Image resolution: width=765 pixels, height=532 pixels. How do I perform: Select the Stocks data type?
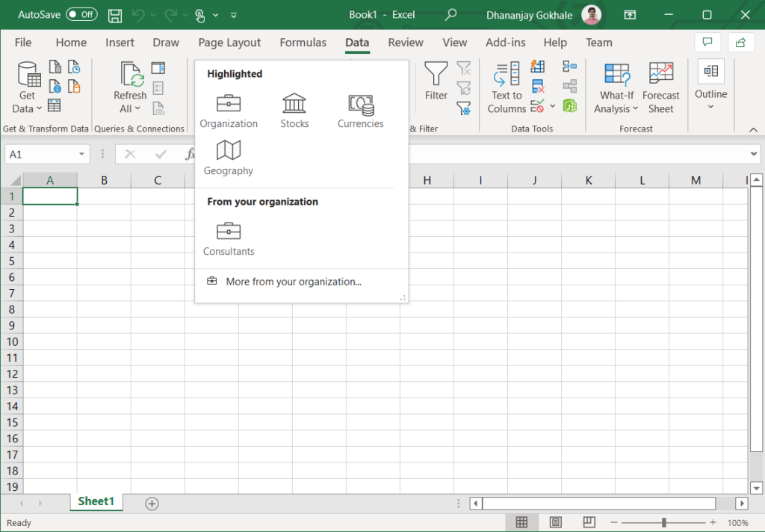coord(294,111)
